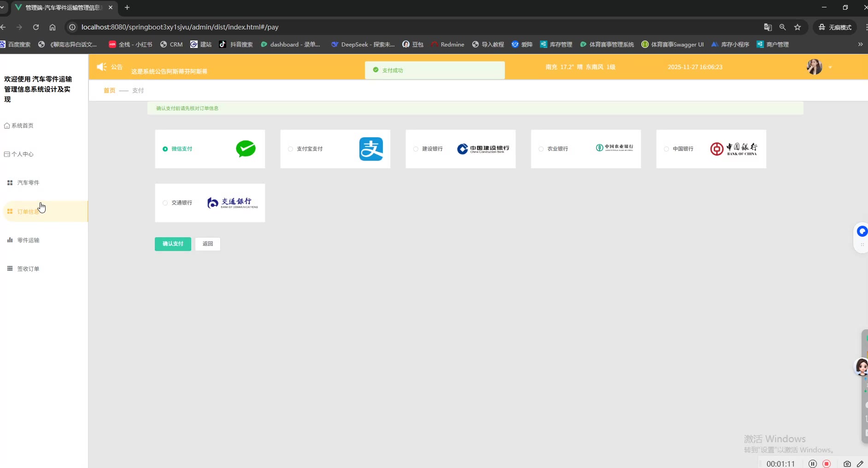Click the Bank of China logo
The height and width of the screenshot is (468, 868).
pyautogui.click(x=733, y=149)
